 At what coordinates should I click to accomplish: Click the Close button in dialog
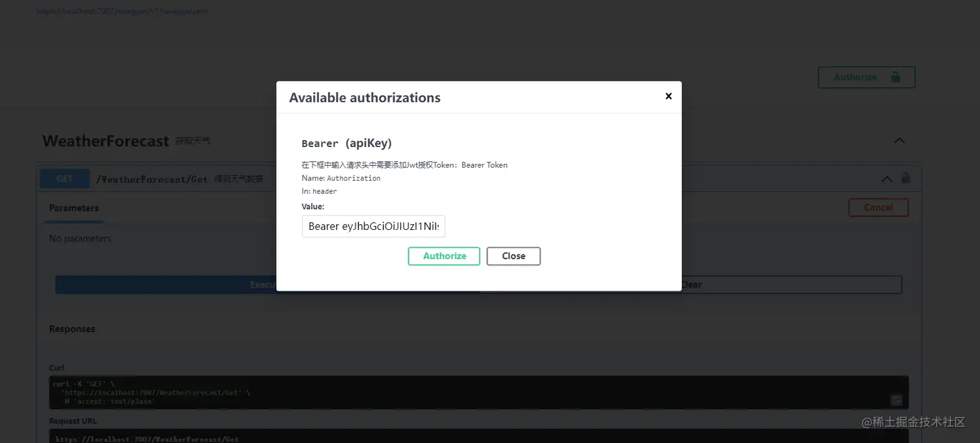click(x=513, y=256)
